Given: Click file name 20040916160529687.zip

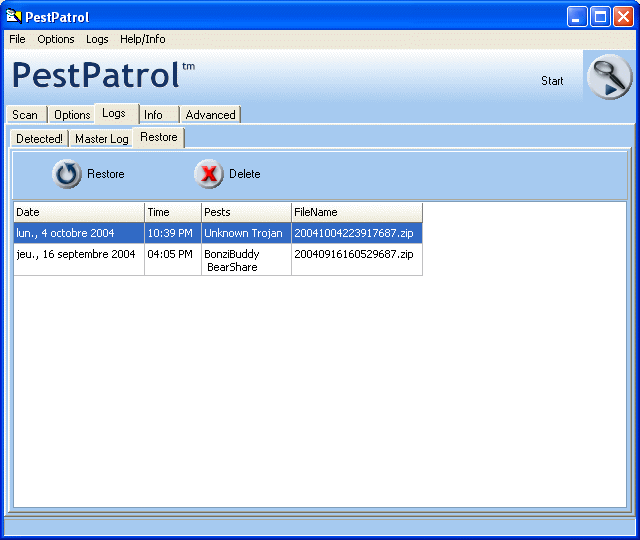Looking at the screenshot, I should tap(354, 254).
